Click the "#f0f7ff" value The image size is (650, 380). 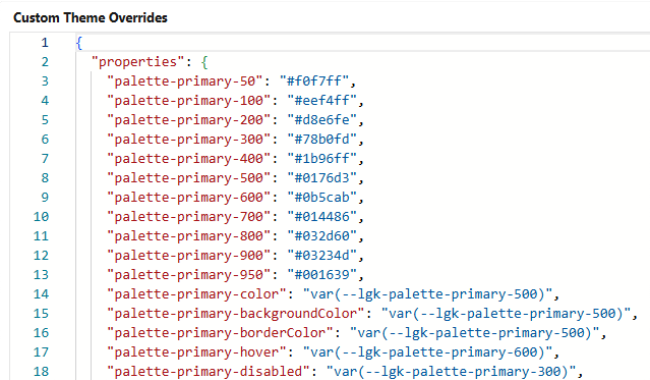314,81
